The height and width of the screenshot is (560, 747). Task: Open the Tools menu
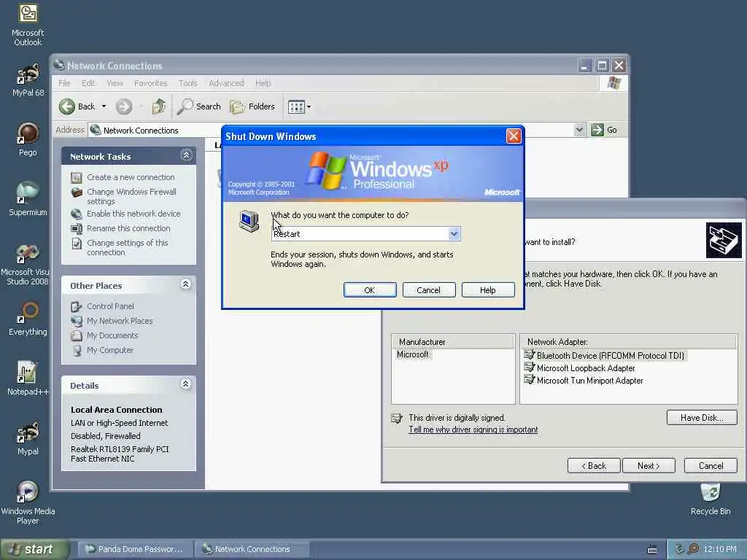pyautogui.click(x=187, y=83)
